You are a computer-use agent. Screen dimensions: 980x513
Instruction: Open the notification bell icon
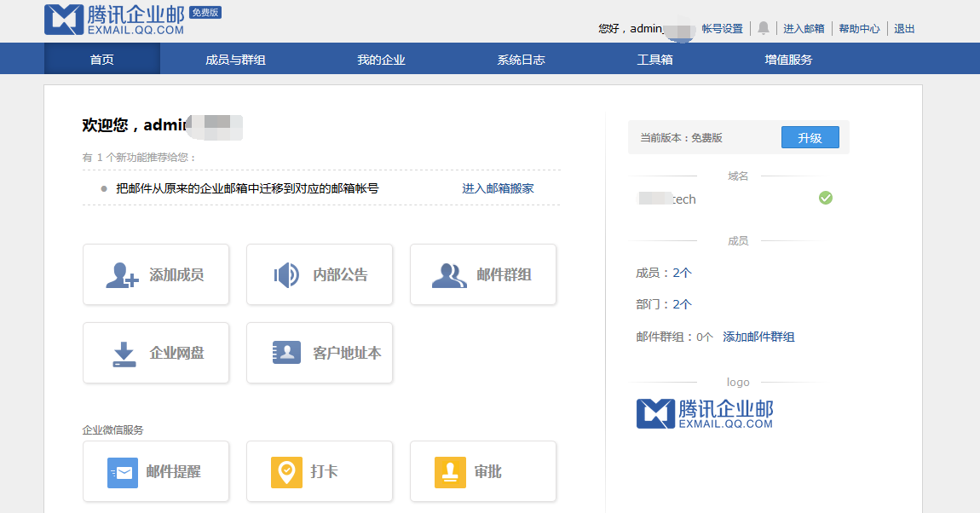tap(764, 28)
